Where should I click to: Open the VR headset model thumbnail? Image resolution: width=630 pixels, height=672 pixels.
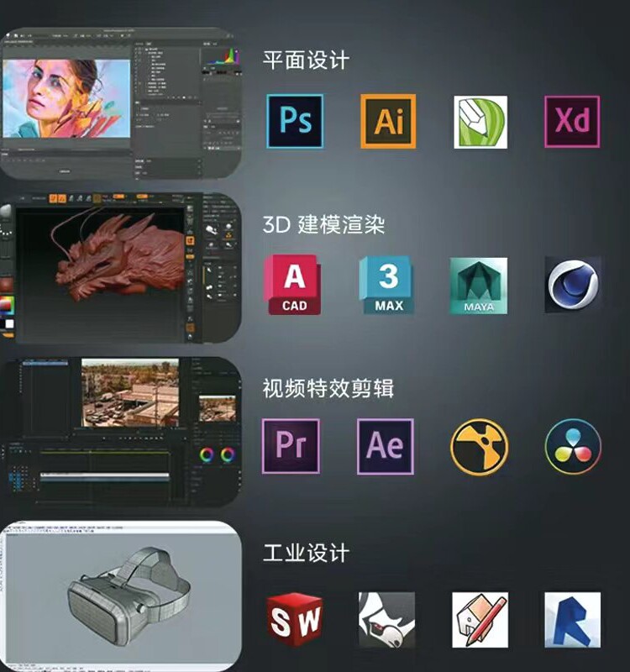tap(121, 596)
